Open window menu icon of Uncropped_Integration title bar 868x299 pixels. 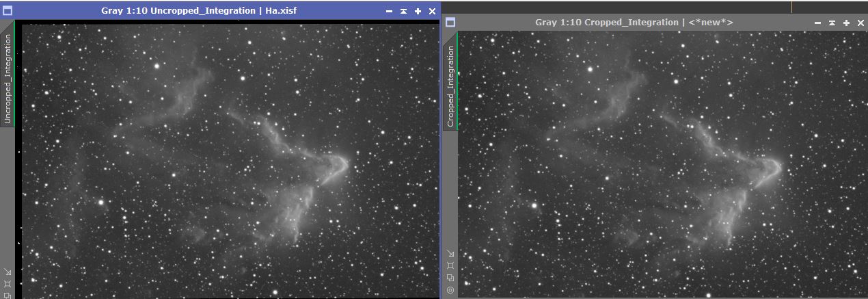pos(7,11)
